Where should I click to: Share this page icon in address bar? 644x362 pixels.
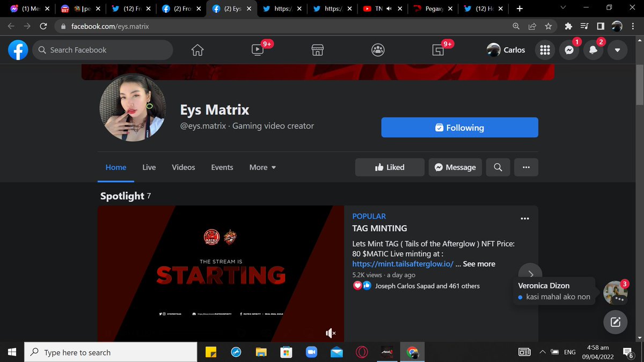tap(532, 26)
